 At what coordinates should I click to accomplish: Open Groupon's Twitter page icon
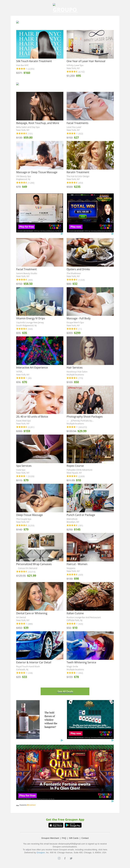click(71, 858)
